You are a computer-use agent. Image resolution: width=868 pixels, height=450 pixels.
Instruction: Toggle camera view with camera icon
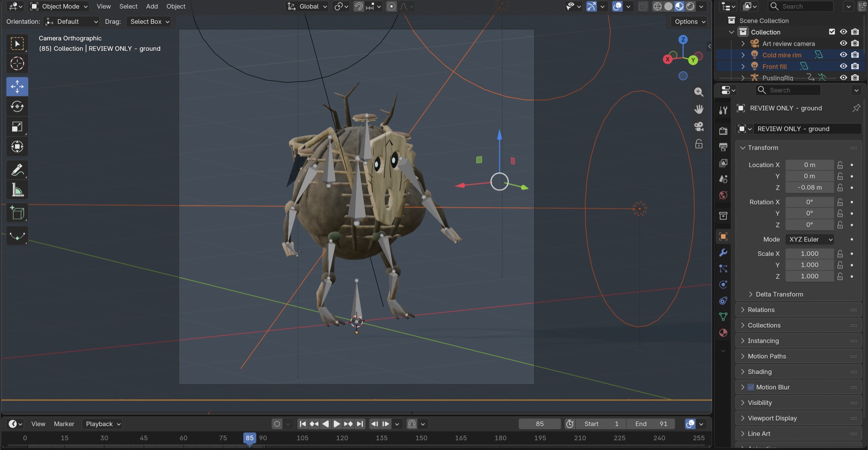699,127
